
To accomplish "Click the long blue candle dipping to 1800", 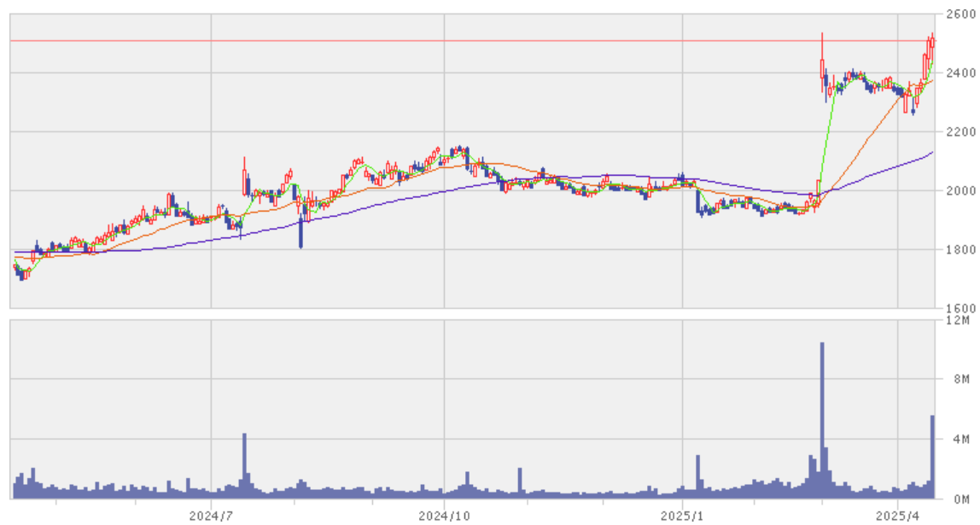I will tap(300, 231).
